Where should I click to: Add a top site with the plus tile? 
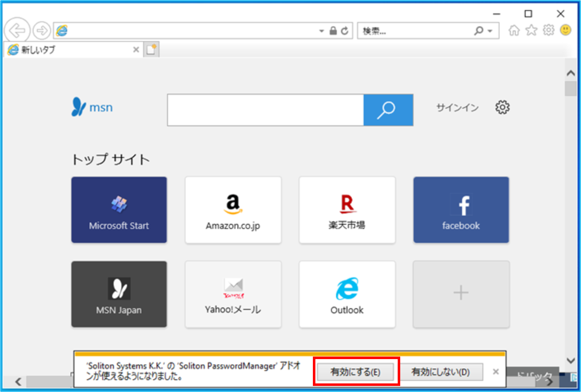pos(461,294)
